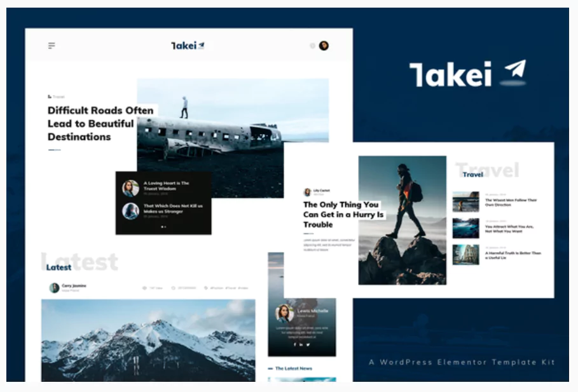Click Lily Carlet's author avatar

307,192
